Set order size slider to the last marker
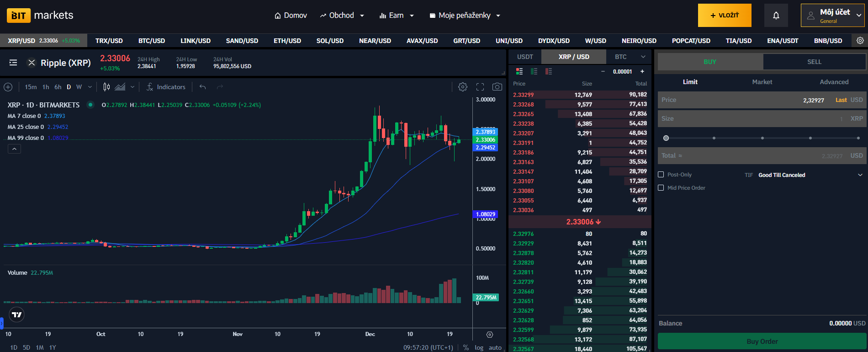 858,138
